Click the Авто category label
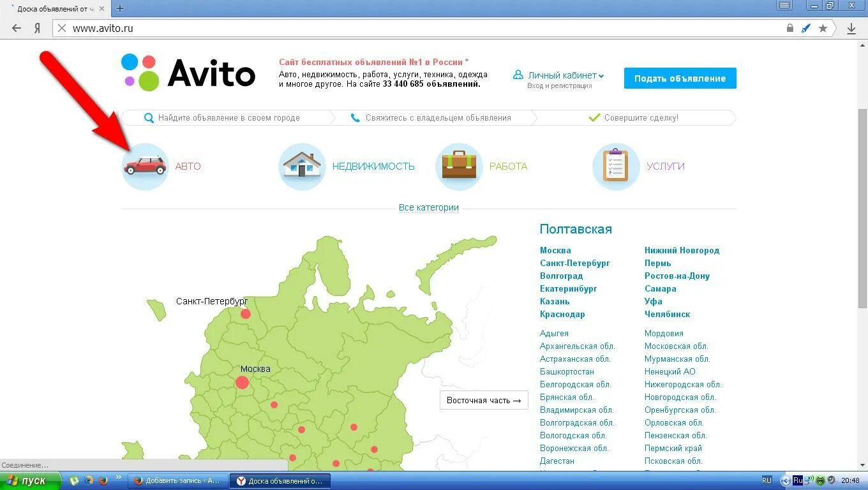The height and width of the screenshot is (490, 868). pyautogui.click(x=188, y=167)
